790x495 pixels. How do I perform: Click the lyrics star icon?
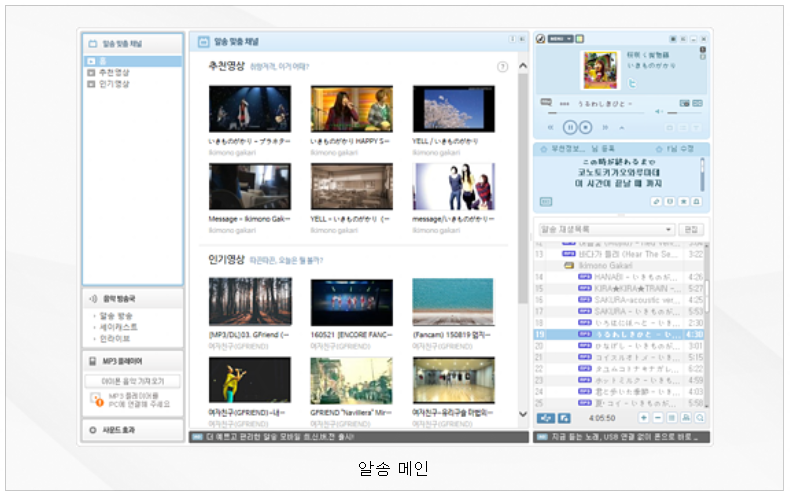683,202
